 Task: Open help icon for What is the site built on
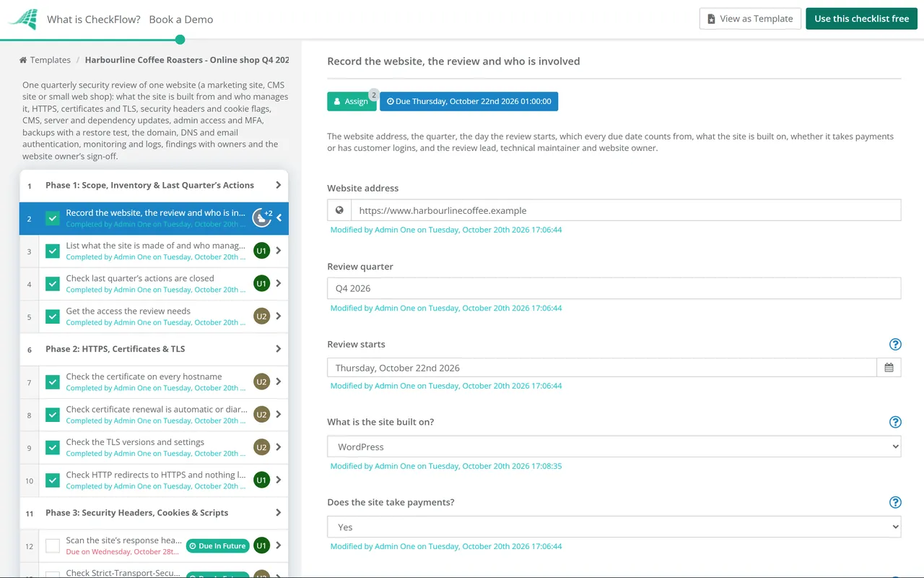pos(895,422)
